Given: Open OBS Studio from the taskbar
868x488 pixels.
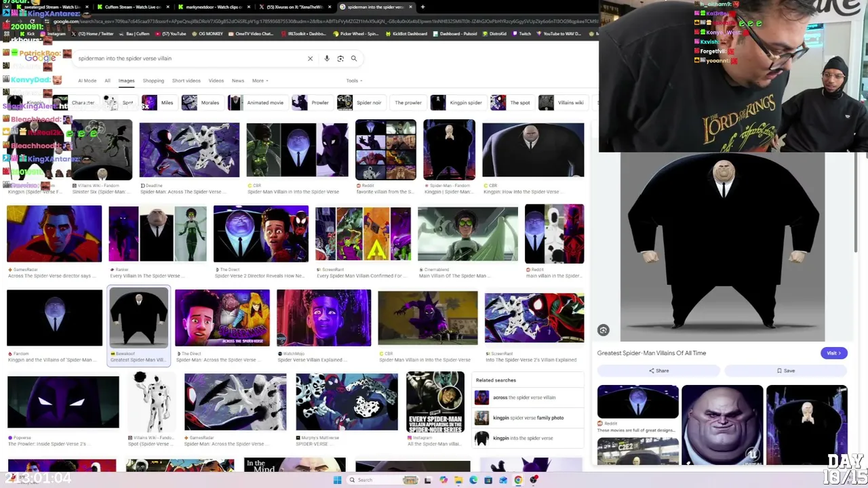Looking at the screenshot, I should [x=534, y=480].
